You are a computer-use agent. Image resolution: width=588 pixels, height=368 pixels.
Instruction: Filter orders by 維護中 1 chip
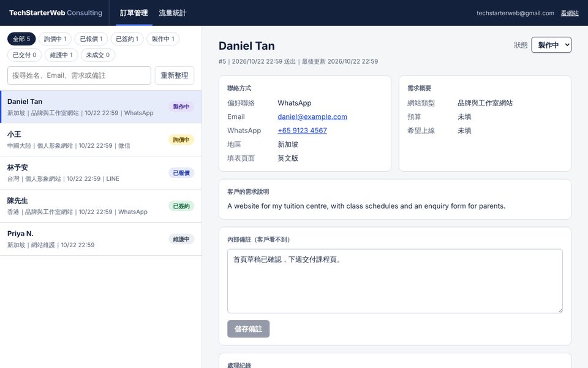(61, 55)
